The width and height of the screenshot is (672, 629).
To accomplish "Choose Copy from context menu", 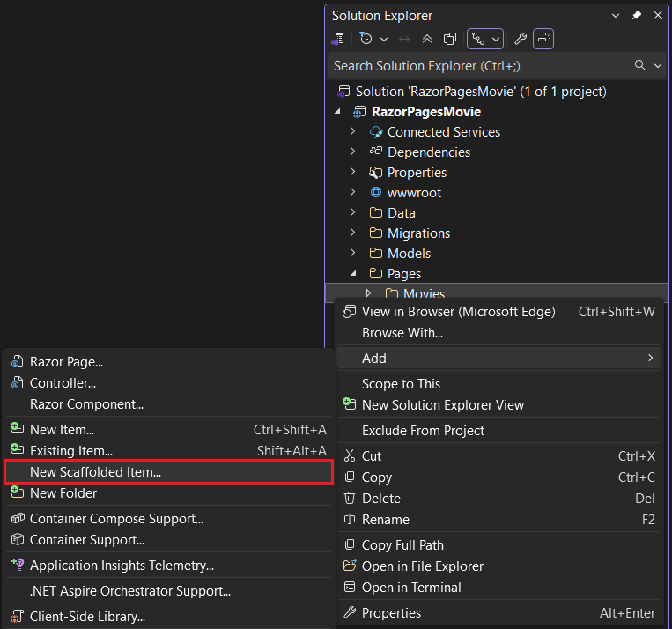I will click(498, 477).
